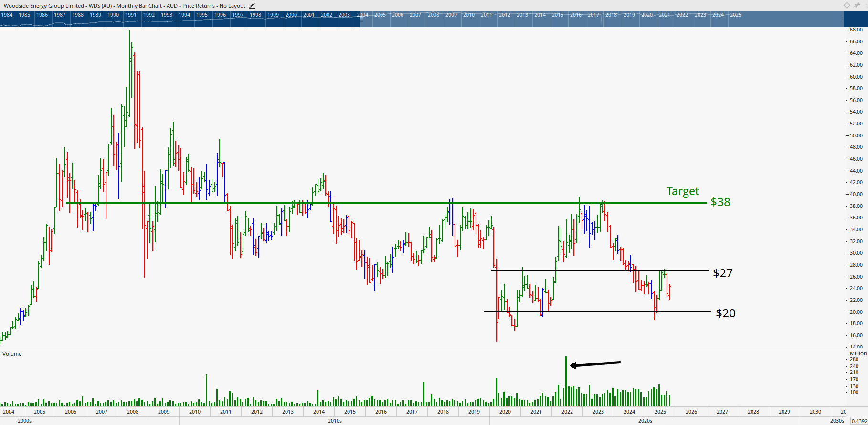The height and width of the screenshot is (425, 868).
Task: Click the 2010s decade label
Action: coord(335,421)
